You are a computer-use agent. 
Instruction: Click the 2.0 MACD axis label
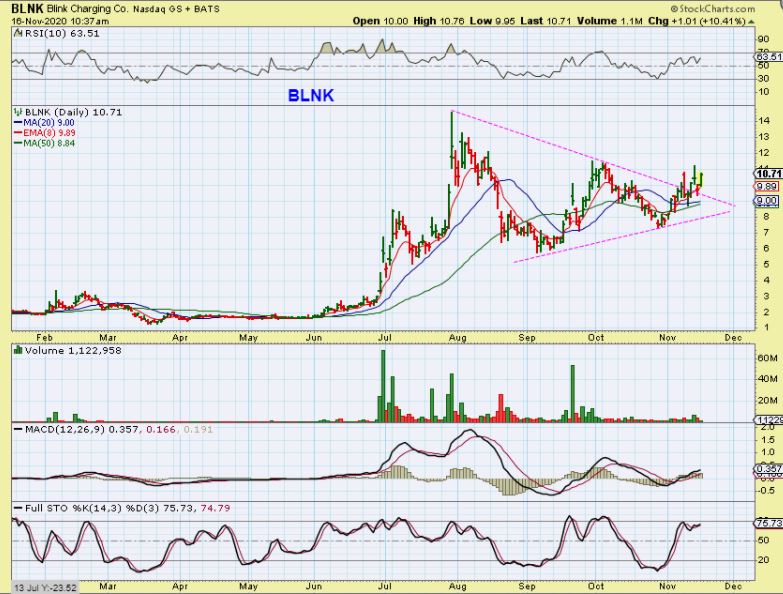click(768, 427)
